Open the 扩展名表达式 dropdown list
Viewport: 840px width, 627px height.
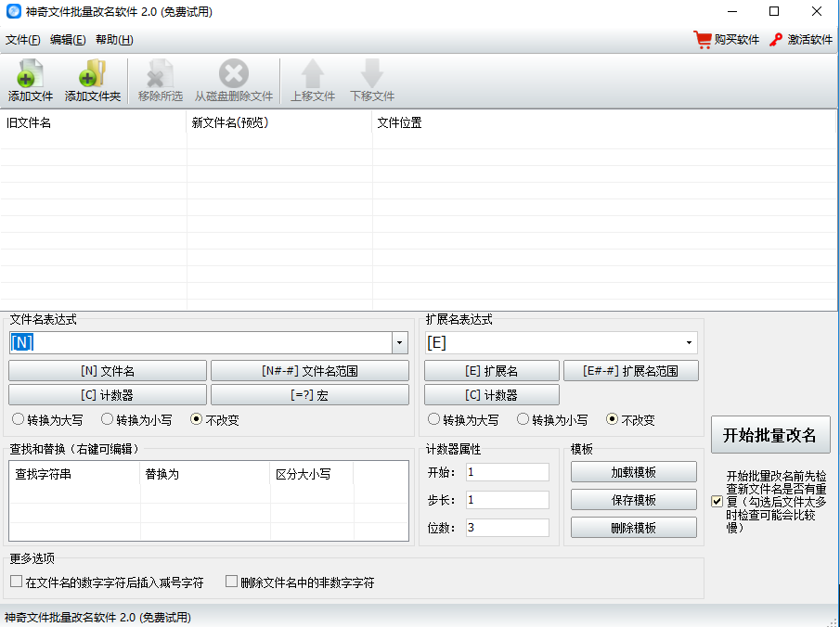[x=690, y=342]
